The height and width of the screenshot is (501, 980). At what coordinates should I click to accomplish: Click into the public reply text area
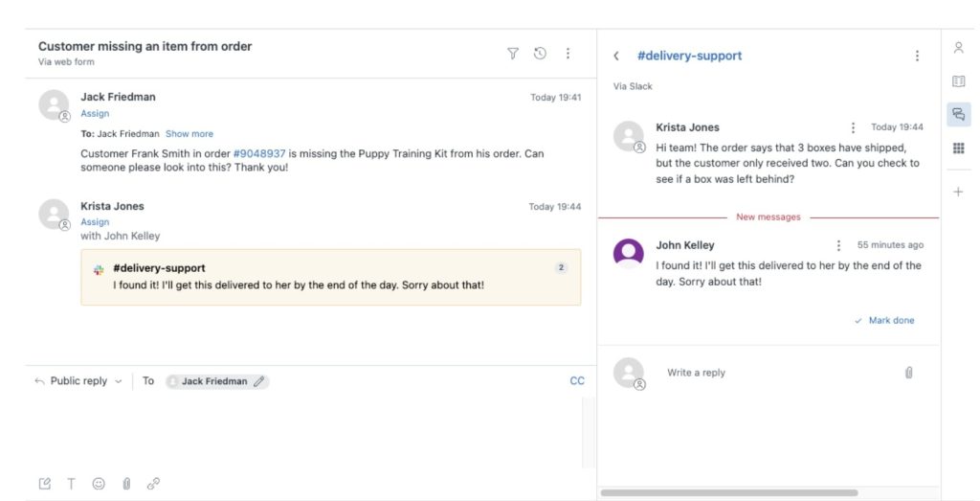pos(305,433)
